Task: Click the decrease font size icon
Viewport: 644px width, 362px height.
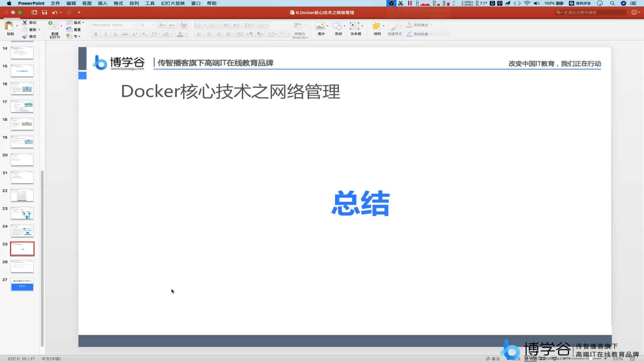Action: [x=172, y=25]
